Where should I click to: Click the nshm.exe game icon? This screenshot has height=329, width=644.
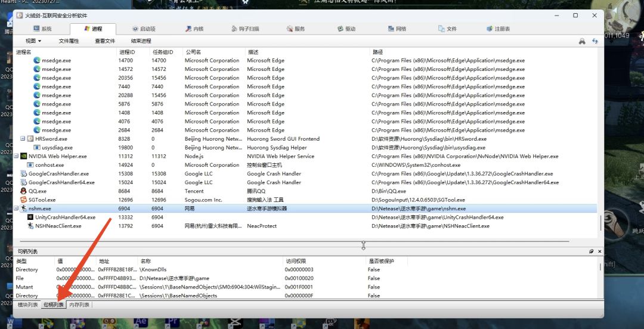(24, 209)
